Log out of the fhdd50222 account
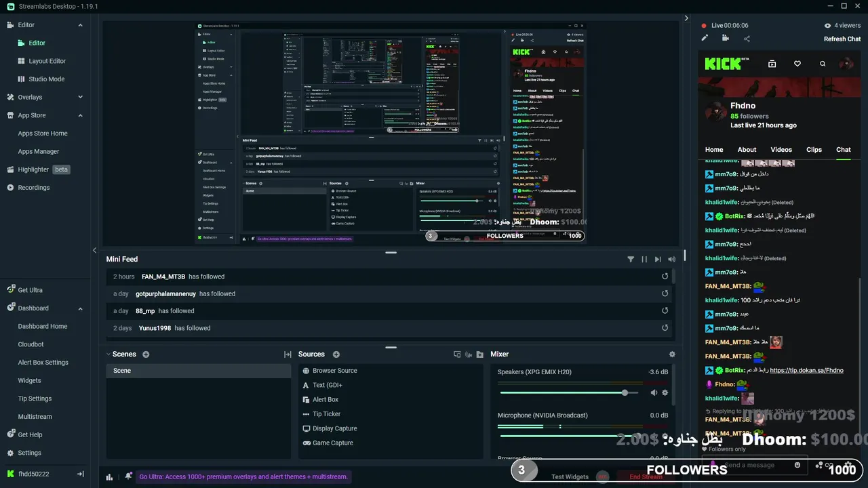Image resolution: width=868 pixels, height=488 pixels. pos(80,474)
